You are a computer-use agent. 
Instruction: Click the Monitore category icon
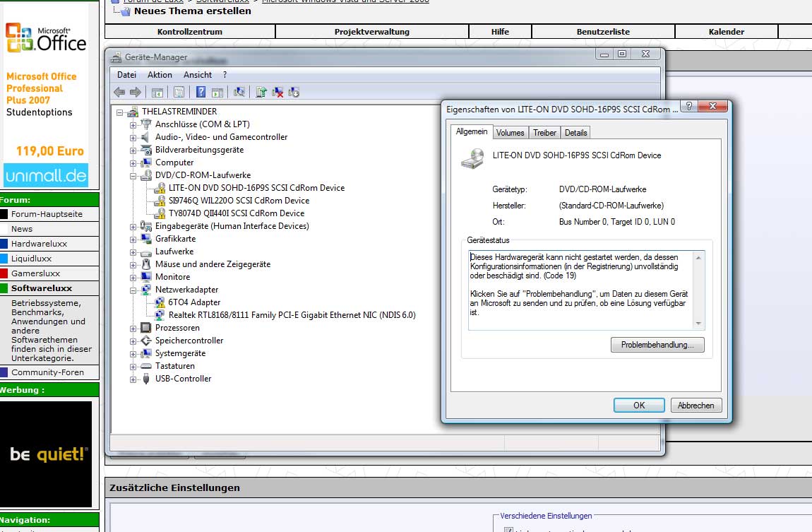[x=146, y=277]
